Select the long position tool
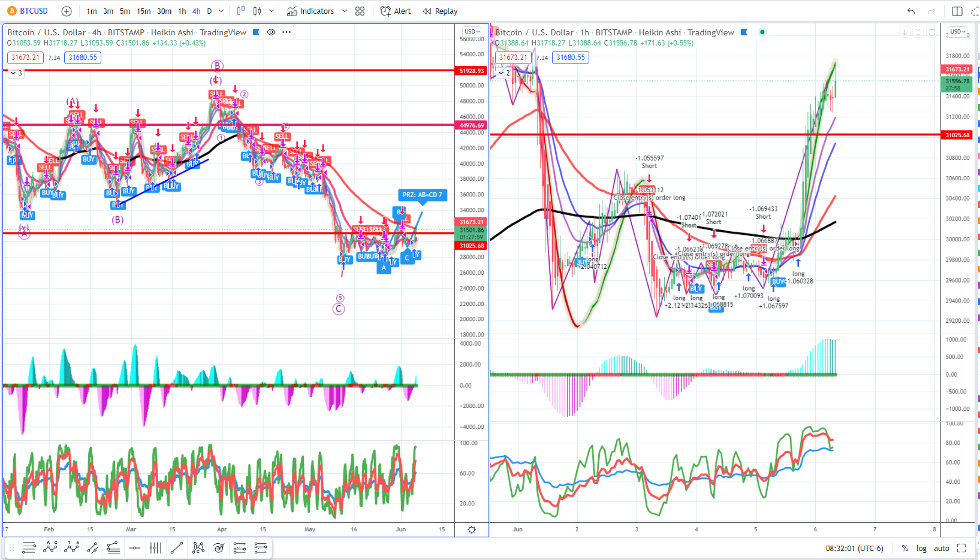The height and width of the screenshot is (560, 980). pos(240,547)
